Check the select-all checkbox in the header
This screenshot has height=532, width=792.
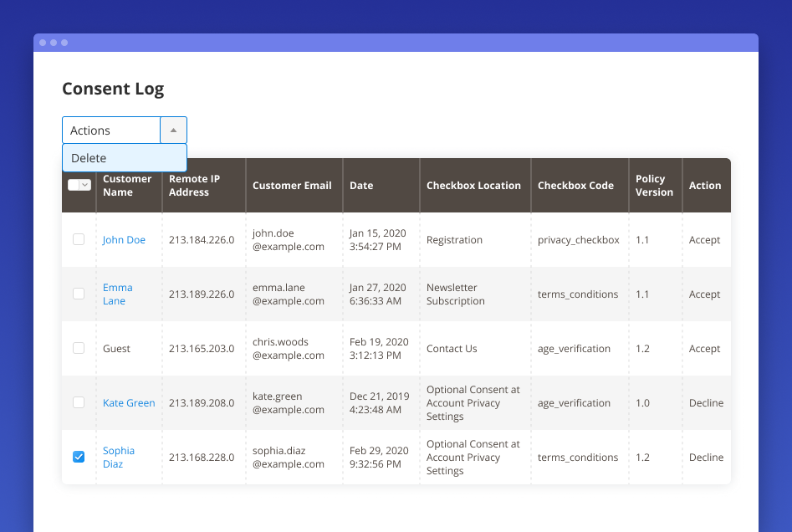point(74,184)
